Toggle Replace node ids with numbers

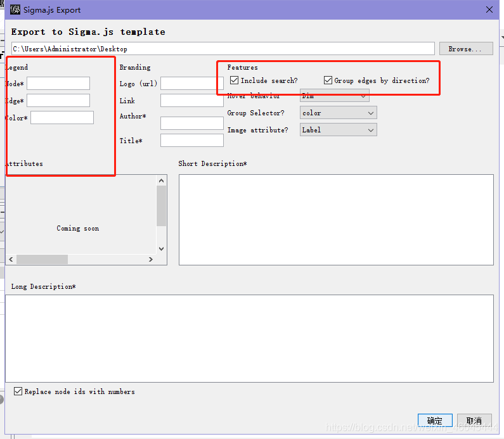coord(18,391)
